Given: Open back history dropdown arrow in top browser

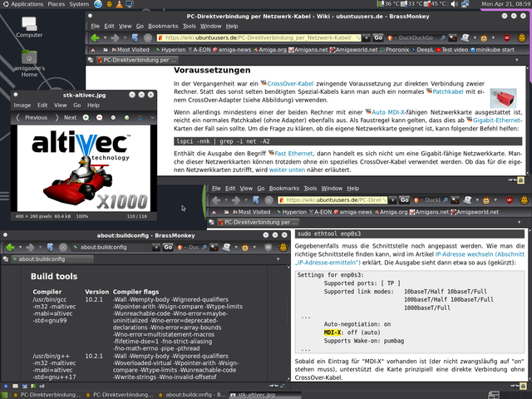Looking at the screenshot, I should (105, 37).
